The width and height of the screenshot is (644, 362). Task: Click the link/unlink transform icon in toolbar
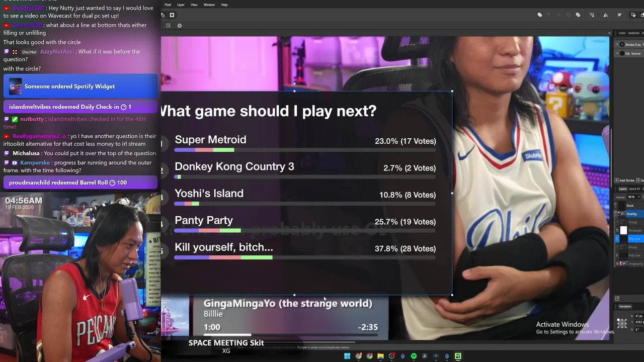tap(592, 15)
